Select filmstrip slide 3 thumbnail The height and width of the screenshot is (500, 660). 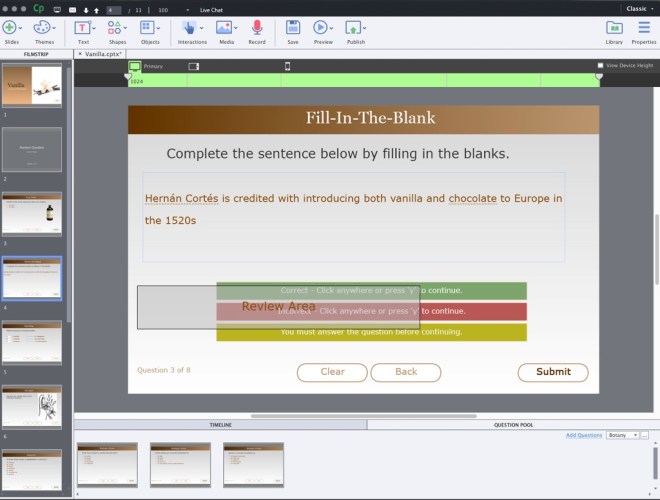pyautogui.click(x=32, y=214)
